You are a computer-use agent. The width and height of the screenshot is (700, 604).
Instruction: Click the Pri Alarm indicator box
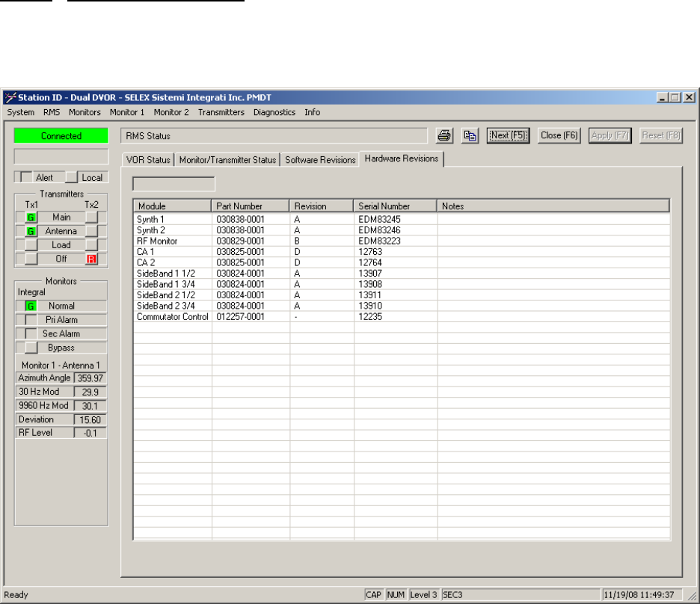tap(31, 320)
